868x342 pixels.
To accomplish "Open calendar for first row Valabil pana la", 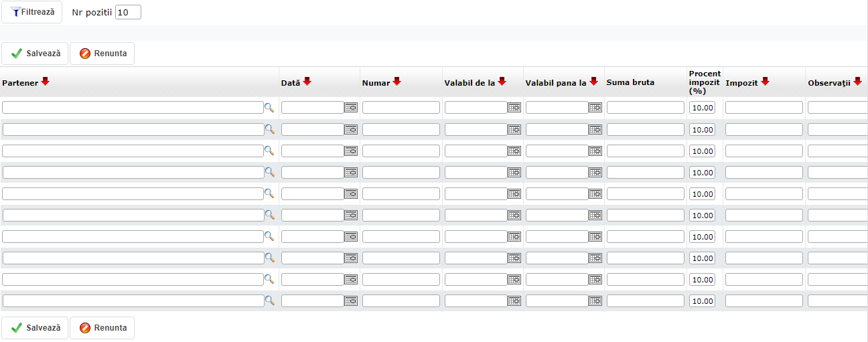I will click(595, 107).
